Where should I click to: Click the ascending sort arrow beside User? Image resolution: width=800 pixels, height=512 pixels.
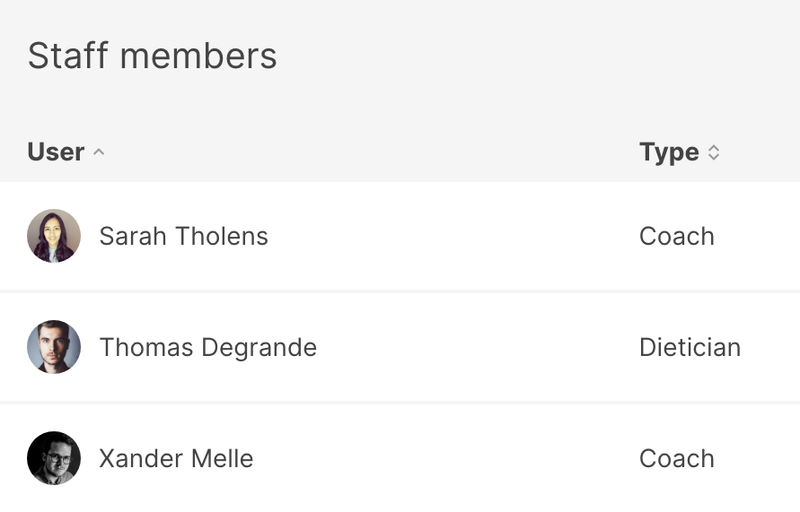tap(98, 152)
